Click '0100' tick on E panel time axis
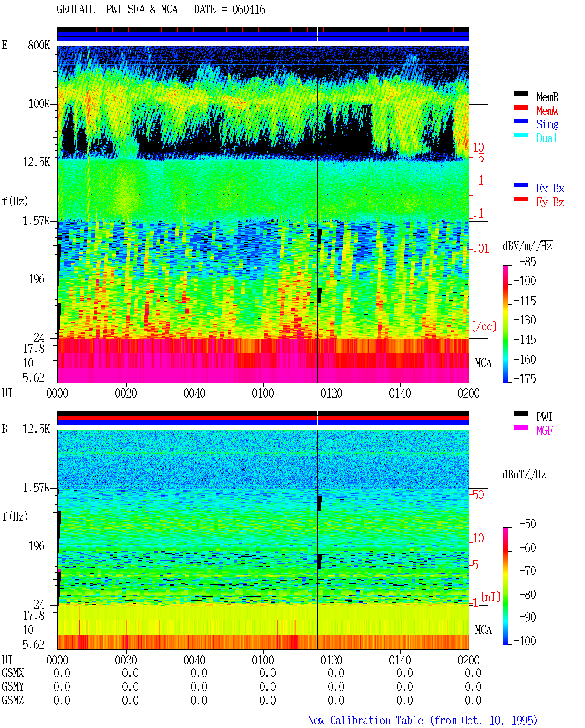Screen dimensions: 585x728 click(263, 393)
